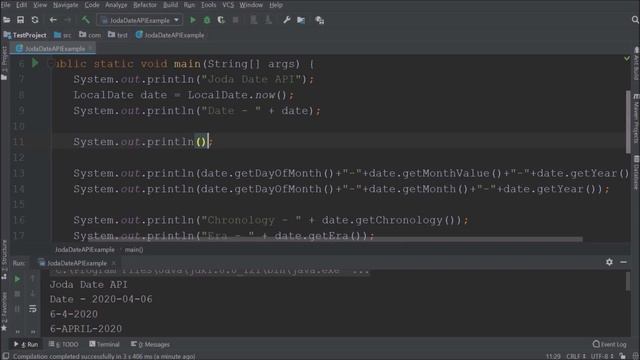Click the up arrow in Run panel
Screen dimensions: 640x360
[x=33, y=279]
